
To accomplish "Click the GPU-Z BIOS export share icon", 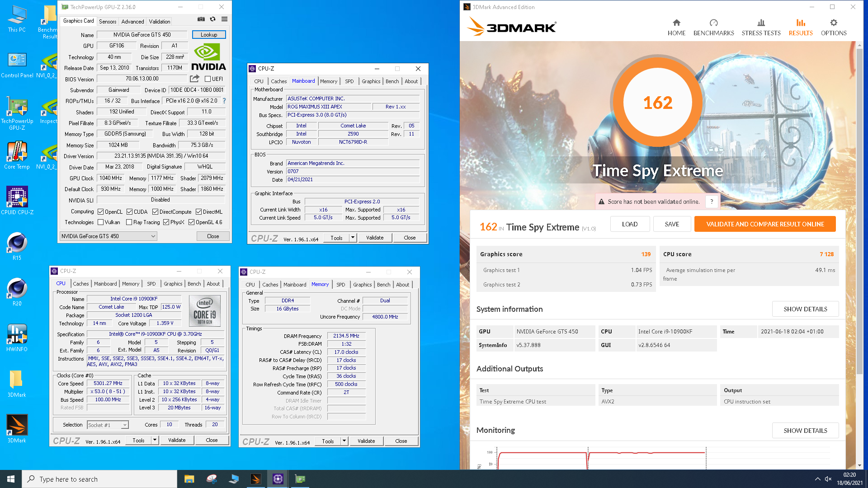I will click(x=194, y=79).
